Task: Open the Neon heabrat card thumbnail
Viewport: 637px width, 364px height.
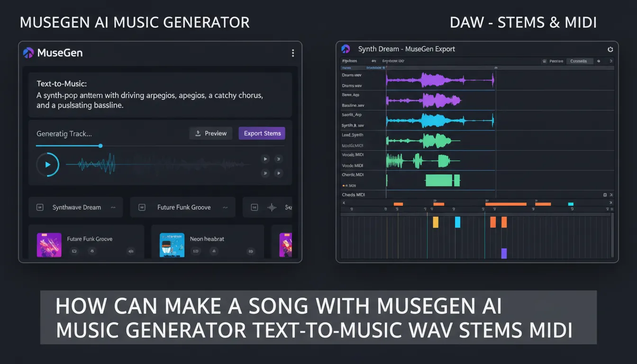Action: [x=172, y=245]
